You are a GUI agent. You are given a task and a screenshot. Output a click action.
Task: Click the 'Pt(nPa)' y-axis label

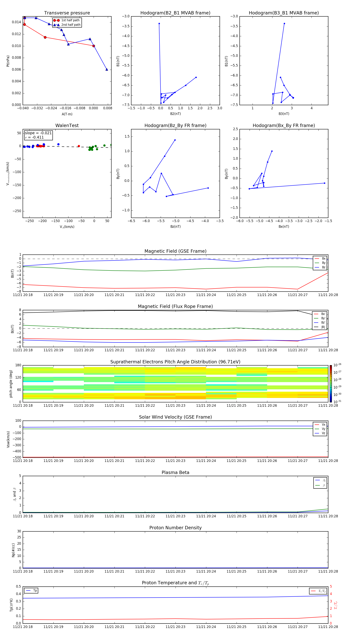[8, 61]
